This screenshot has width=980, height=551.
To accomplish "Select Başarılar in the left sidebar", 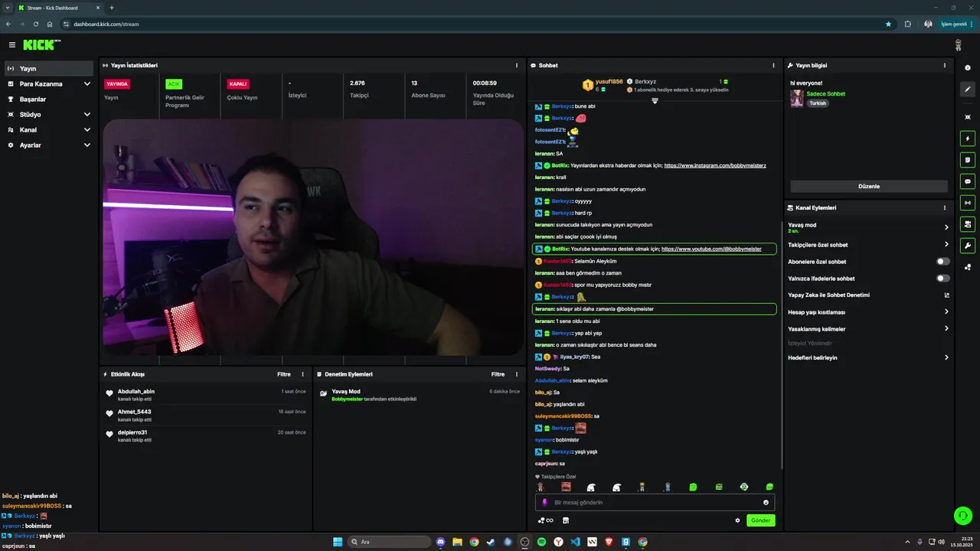I will pyautogui.click(x=48, y=99).
